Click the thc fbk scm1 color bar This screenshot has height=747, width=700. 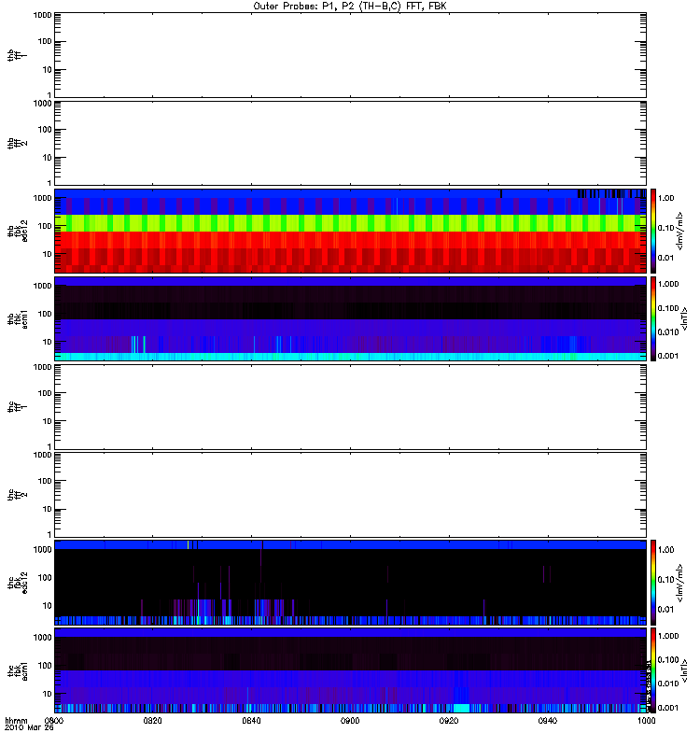tap(653, 670)
